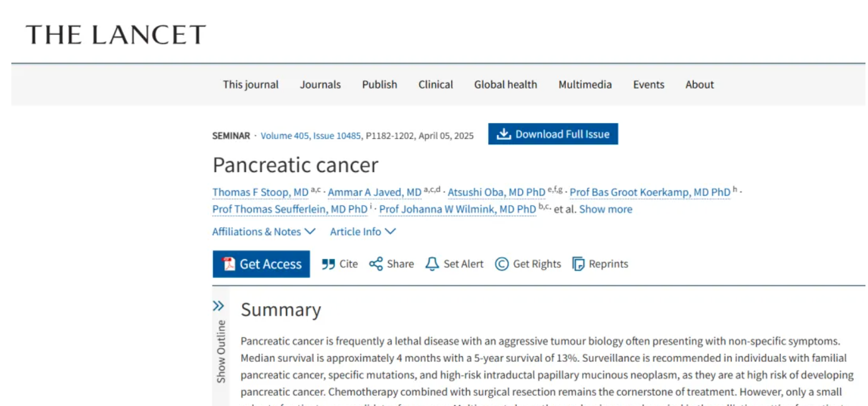
Task: Click the Pancreatic cancer article title
Action: (295, 165)
